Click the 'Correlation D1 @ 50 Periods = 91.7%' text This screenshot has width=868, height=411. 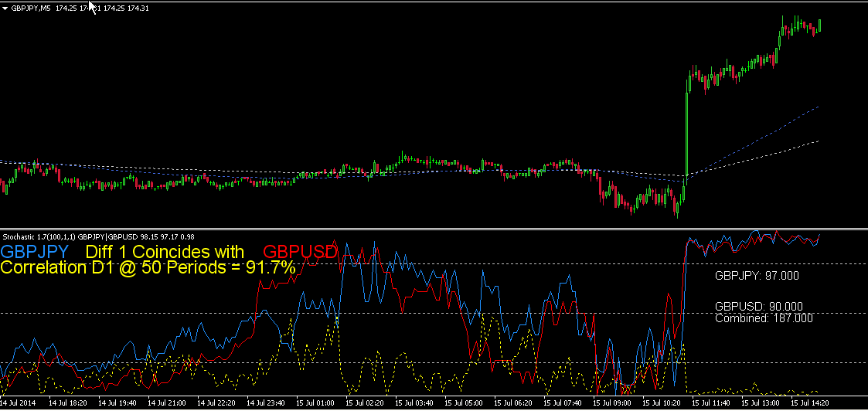tap(148, 268)
